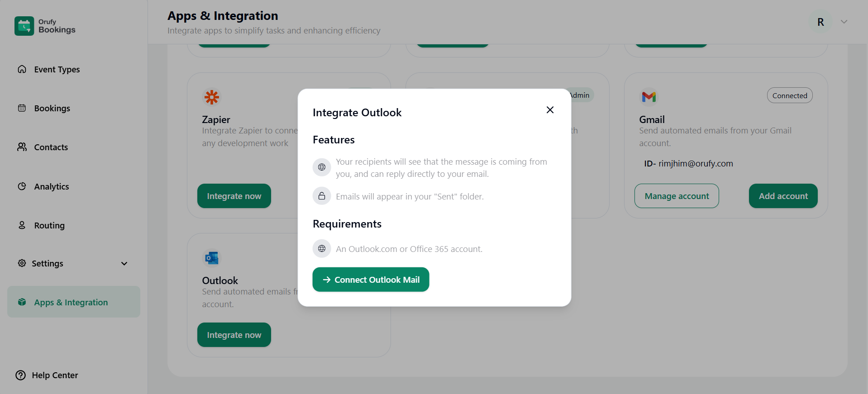The image size is (868, 394).
Task: Navigate to Contacts in sidebar
Action: coord(51,147)
